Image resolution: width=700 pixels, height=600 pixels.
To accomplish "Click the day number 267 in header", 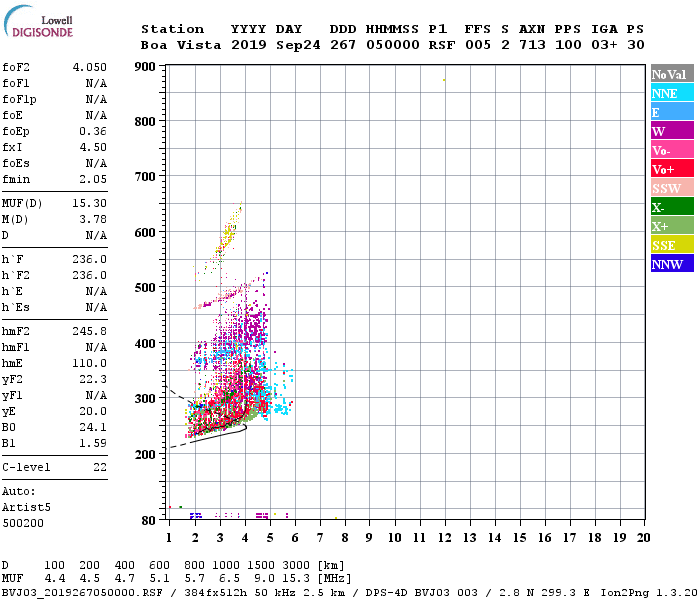I will pyautogui.click(x=343, y=45).
